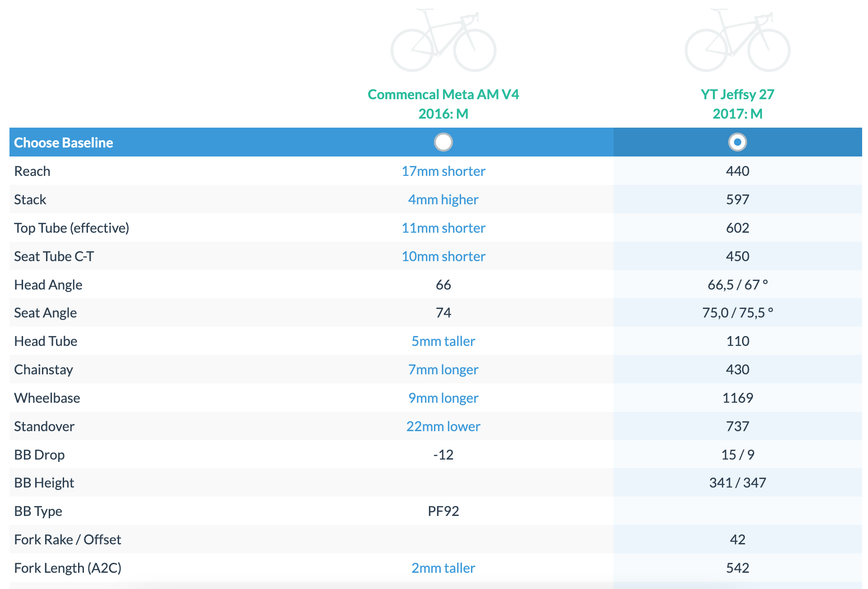The image size is (868, 589).
Task: Click the 4mm higher stack value
Action: 443,199
